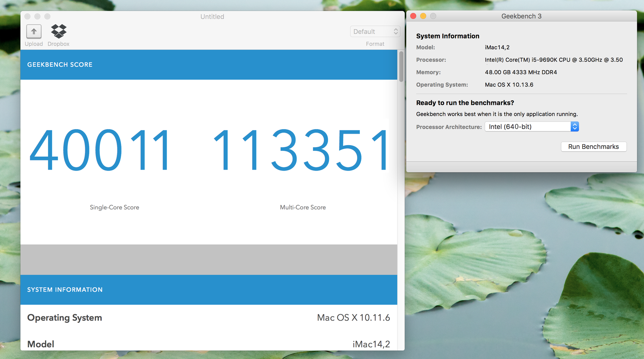The height and width of the screenshot is (359, 644).
Task: Click the Geekbench works best notice text
Action: (x=497, y=114)
